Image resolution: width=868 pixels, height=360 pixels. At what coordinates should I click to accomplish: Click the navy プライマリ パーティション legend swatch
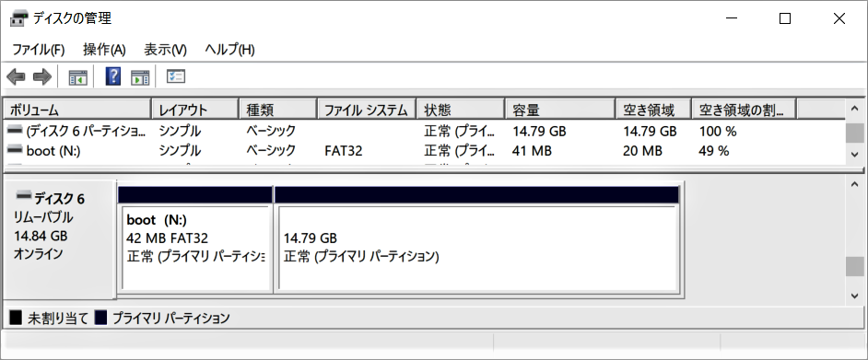tap(100, 318)
